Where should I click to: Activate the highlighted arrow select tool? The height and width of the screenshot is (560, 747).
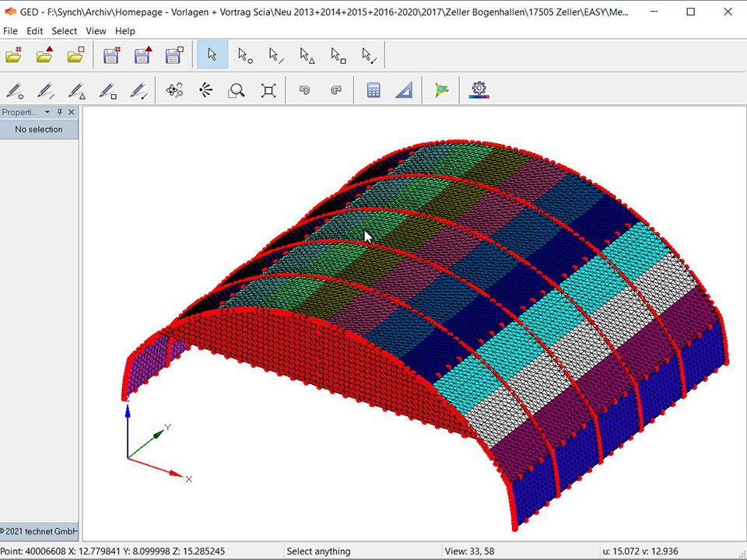pyautogui.click(x=212, y=55)
